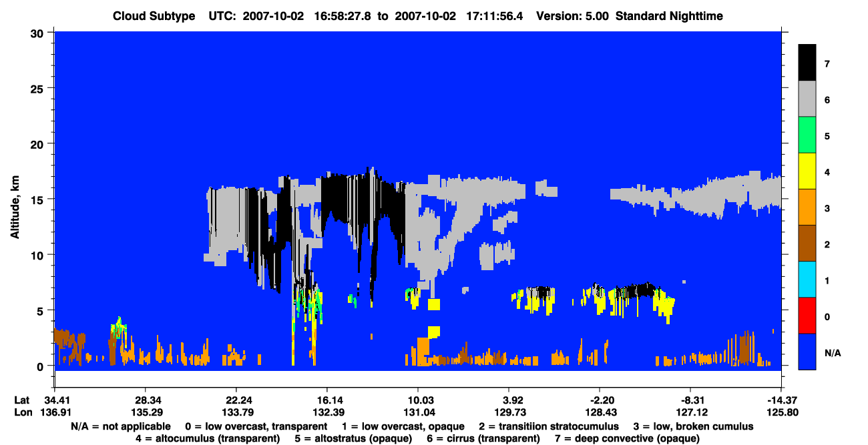This screenshot has height=445, width=868.
Task: Click legend text '4 = altocumulus (transparent)'
Action: coord(207,438)
